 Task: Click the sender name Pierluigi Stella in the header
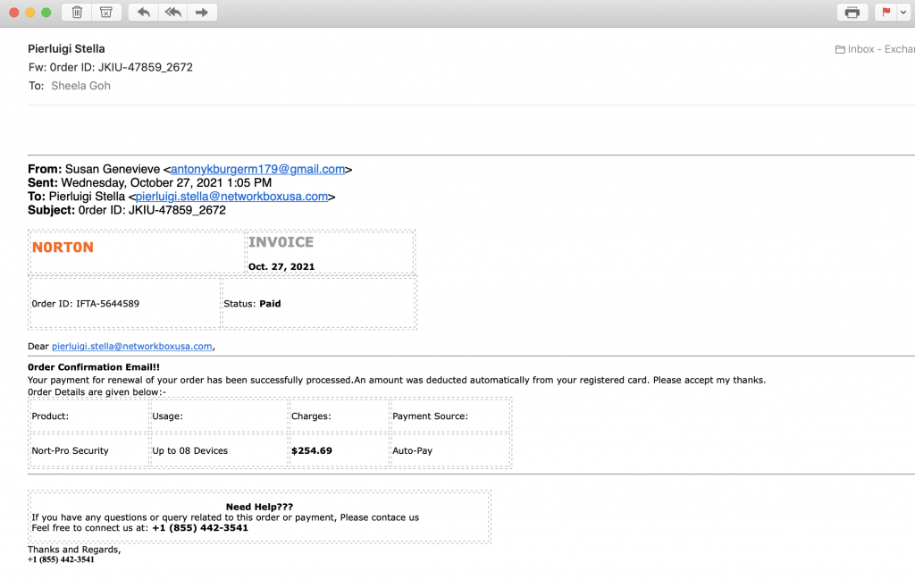(x=66, y=49)
